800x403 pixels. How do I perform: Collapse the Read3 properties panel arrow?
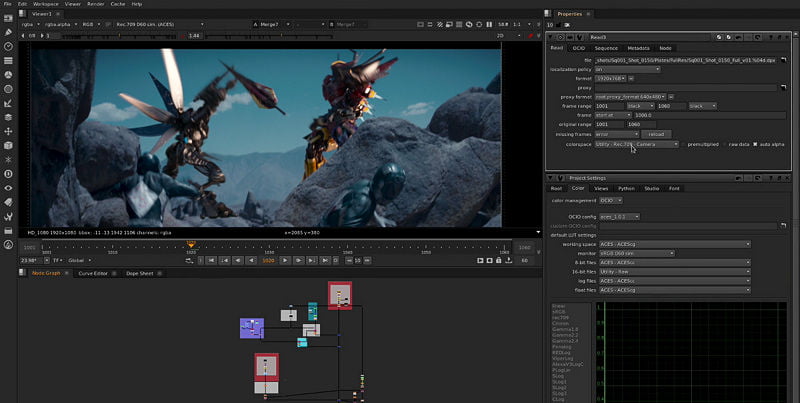pyautogui.click(x=551, y=37)
